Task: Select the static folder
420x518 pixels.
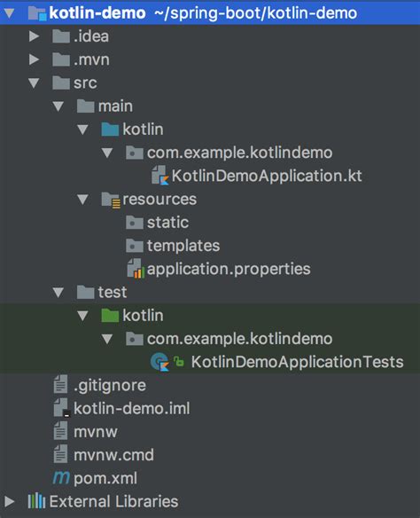Action: point(158,223)
